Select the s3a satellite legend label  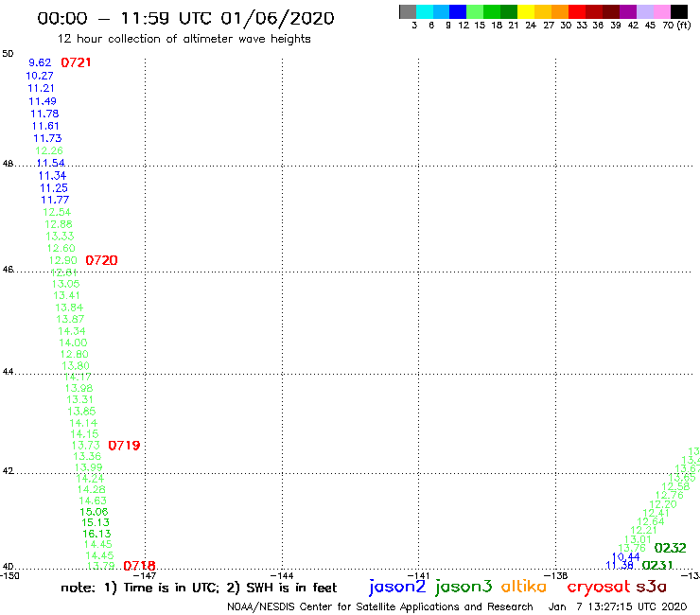(x=651, y=587)
